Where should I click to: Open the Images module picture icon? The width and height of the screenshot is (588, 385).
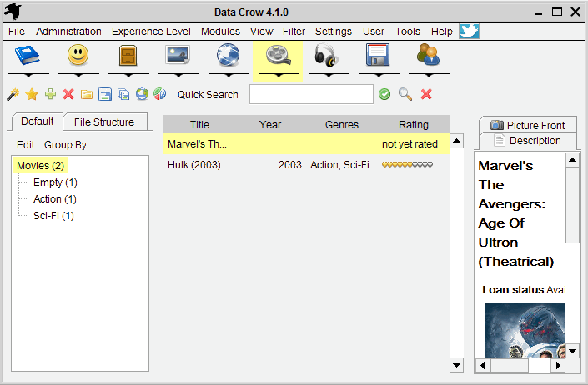178,55
